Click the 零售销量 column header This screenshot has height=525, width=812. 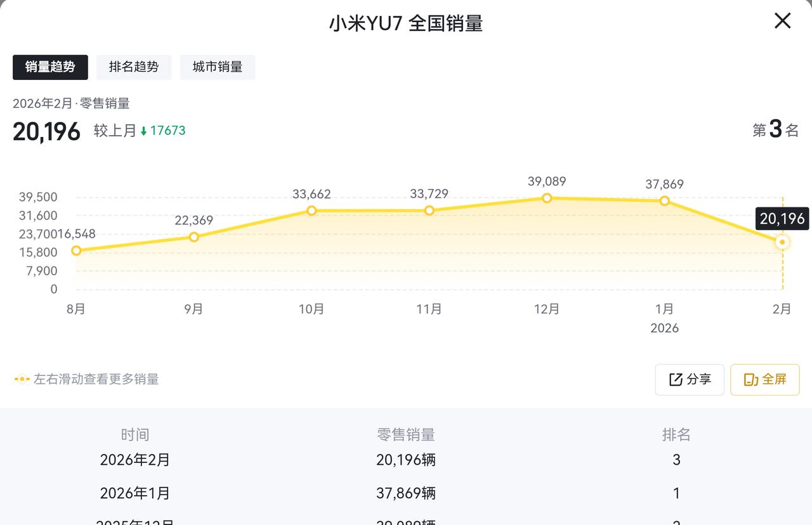point(406,434)
